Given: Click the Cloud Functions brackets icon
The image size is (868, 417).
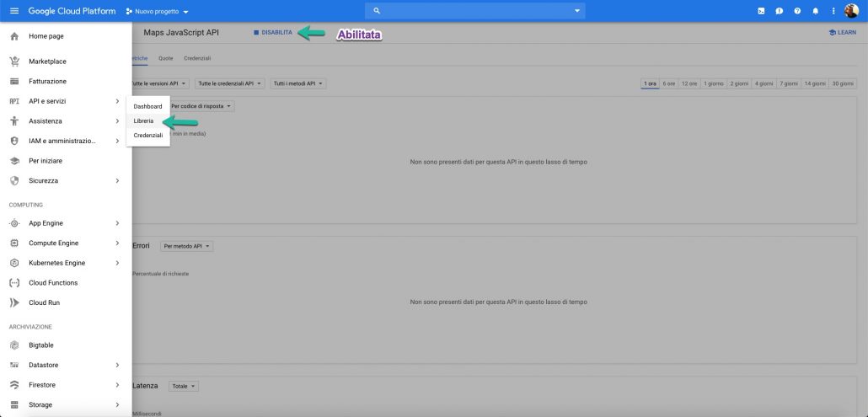Looking at the screenshot, I should 14,283.
